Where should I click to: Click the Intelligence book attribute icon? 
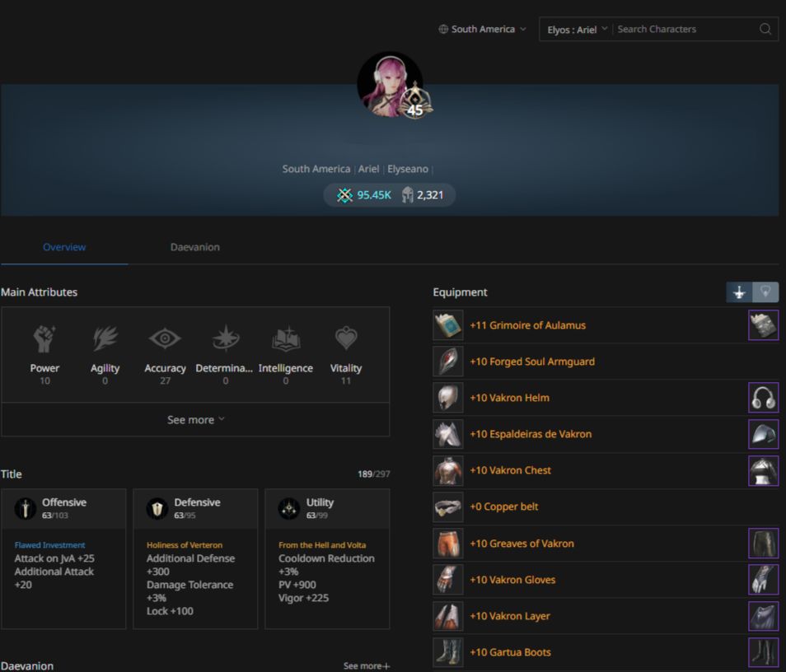[286, 338]
